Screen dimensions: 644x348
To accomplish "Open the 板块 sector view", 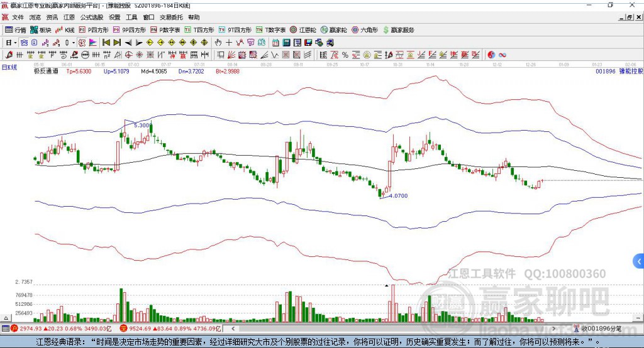I will (40, 30).
